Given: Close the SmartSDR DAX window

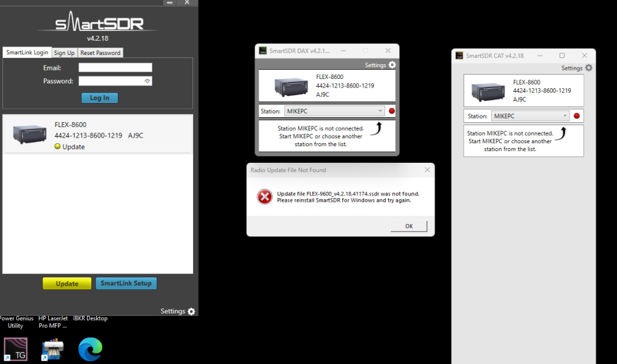Looking at the screenshot, I should (388, 51).
